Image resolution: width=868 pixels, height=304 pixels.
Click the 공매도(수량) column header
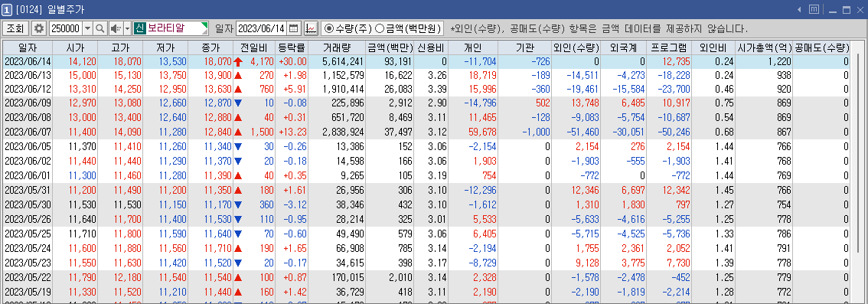pyautogui.click(x=822, y=47)
